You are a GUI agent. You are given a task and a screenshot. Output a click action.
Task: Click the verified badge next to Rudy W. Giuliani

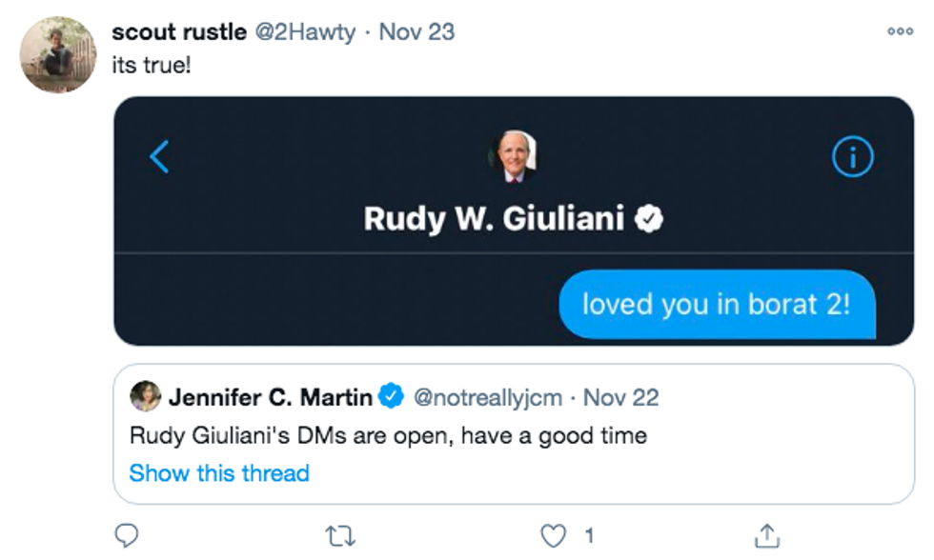pyautogui.click(x=650, y=220)
